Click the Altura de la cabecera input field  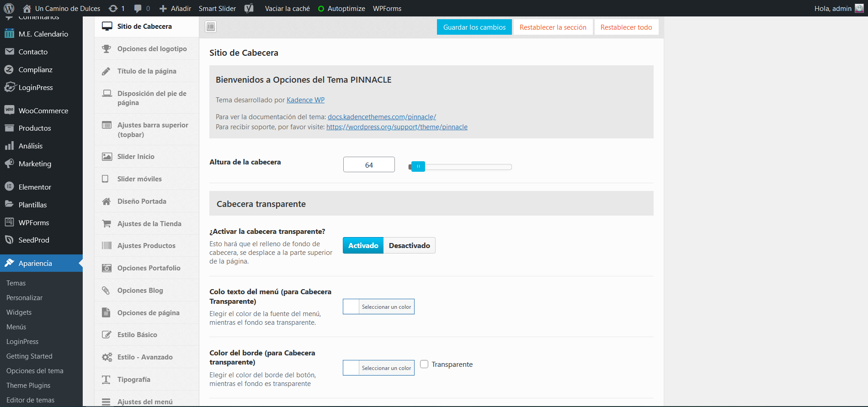click(369, 164)
